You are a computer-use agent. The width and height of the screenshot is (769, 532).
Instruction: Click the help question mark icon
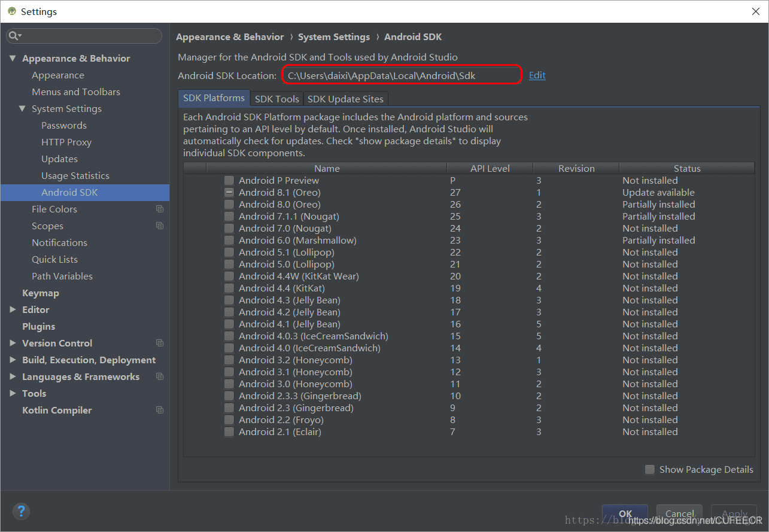tap(21, 512)
